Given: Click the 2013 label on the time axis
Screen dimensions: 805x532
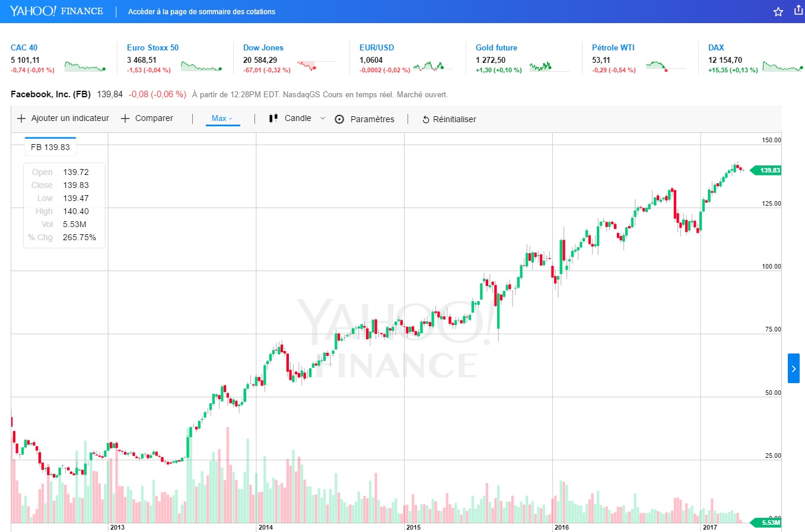Looking at the screenshot, I should click(x=117, y=527).
